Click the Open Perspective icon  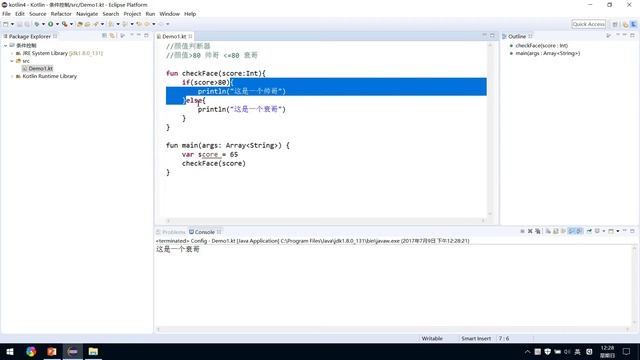(x=615, y=24)
